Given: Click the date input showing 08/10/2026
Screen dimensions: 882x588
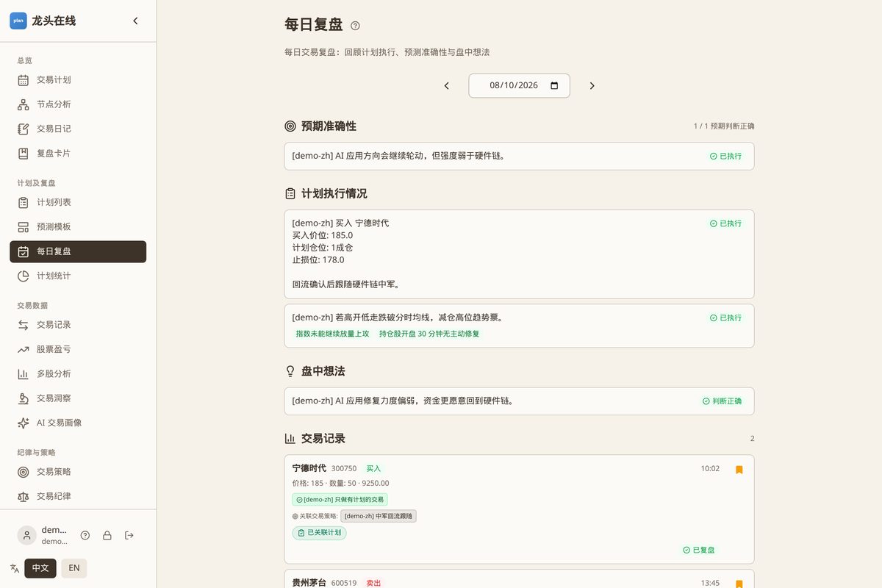Looking at the screenshot, I should 520,85.
